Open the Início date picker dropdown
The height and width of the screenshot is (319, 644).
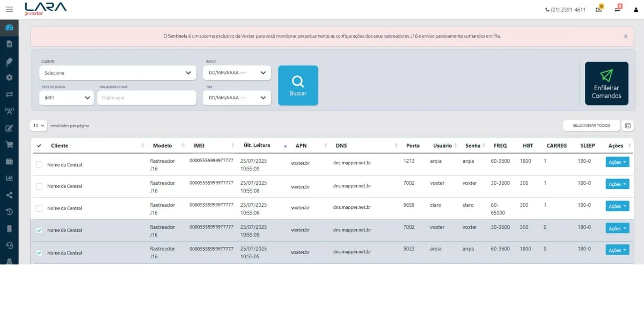237,73
